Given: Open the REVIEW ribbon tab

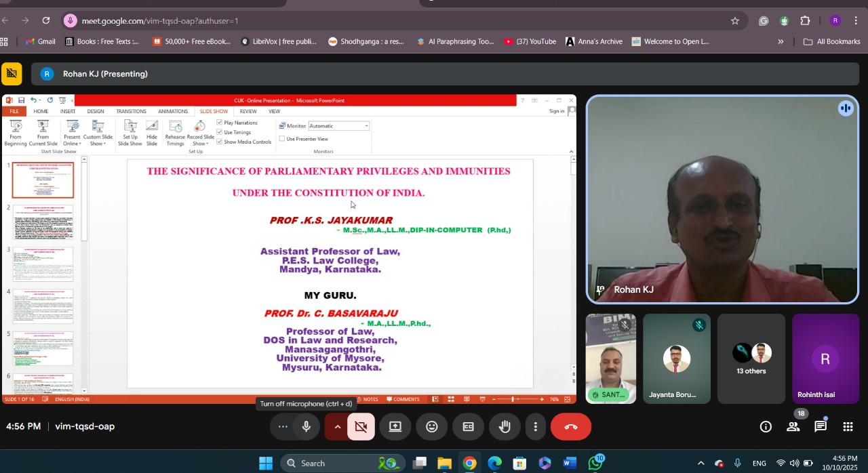Looking at the screenshot, I should tap(248, 111).
